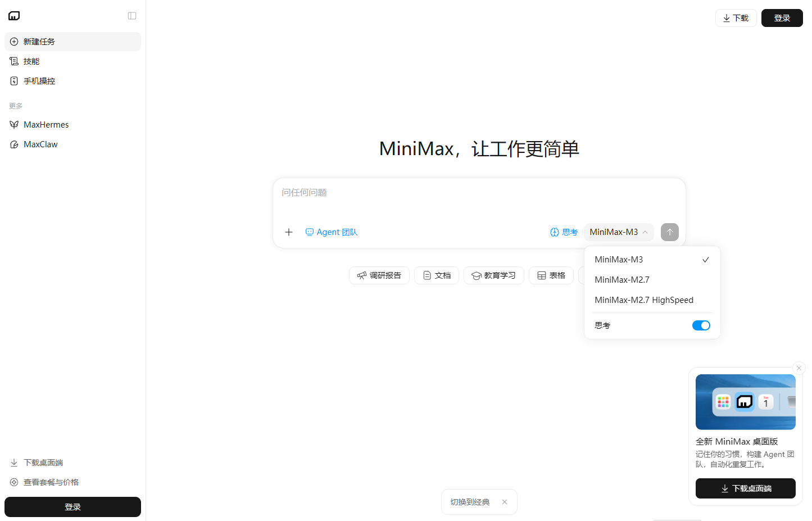Open MaxHermes in the sidebar
The image size is (812, 521).
point(72,125)
